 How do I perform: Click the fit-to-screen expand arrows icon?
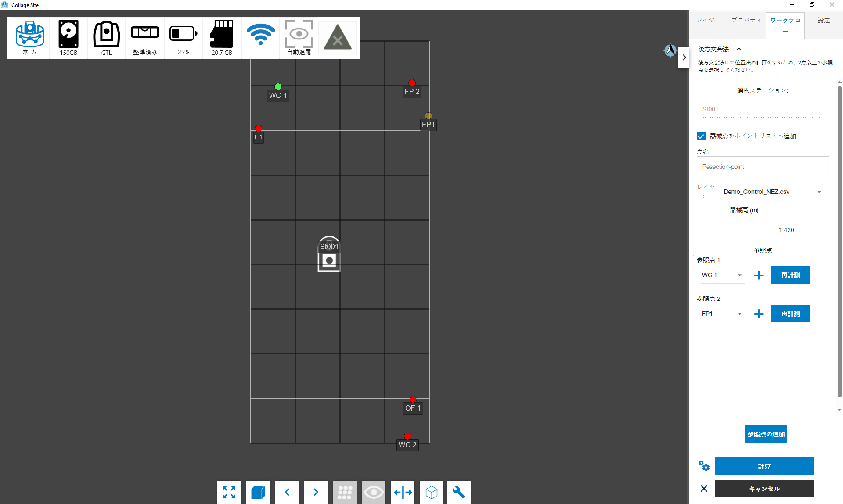229,492
